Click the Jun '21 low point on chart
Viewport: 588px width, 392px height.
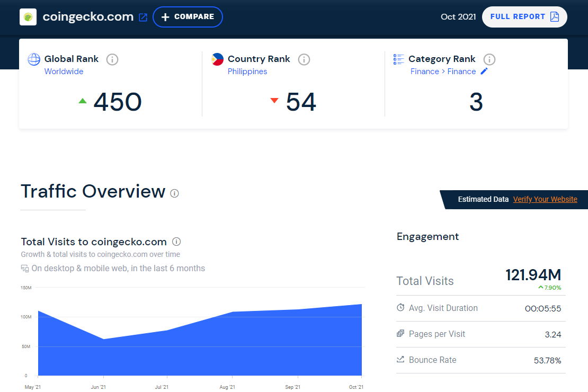102,339
